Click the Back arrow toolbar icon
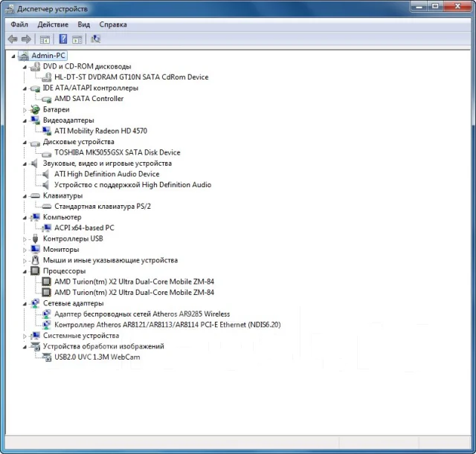The image size is (476, 454). [13, 39]
